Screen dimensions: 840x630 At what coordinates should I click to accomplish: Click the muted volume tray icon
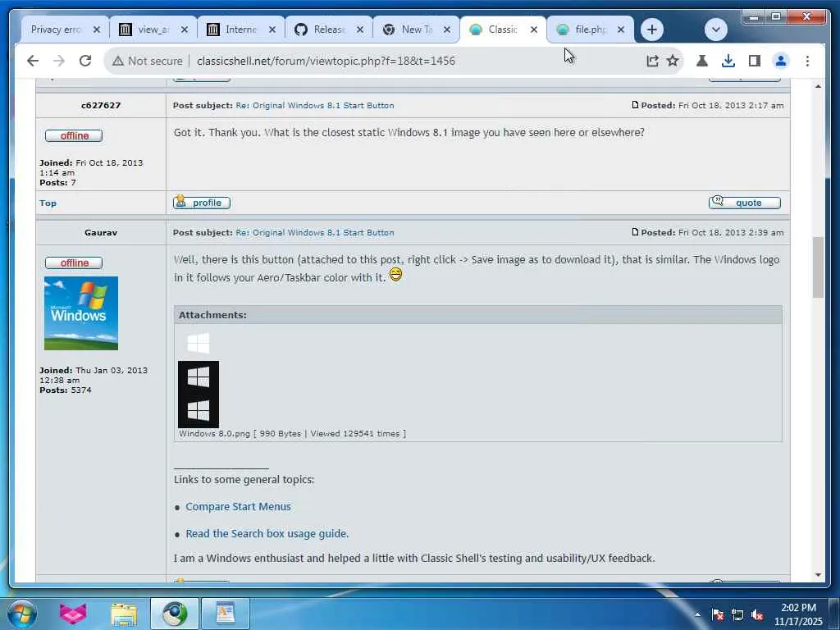(x=757, y=614)
